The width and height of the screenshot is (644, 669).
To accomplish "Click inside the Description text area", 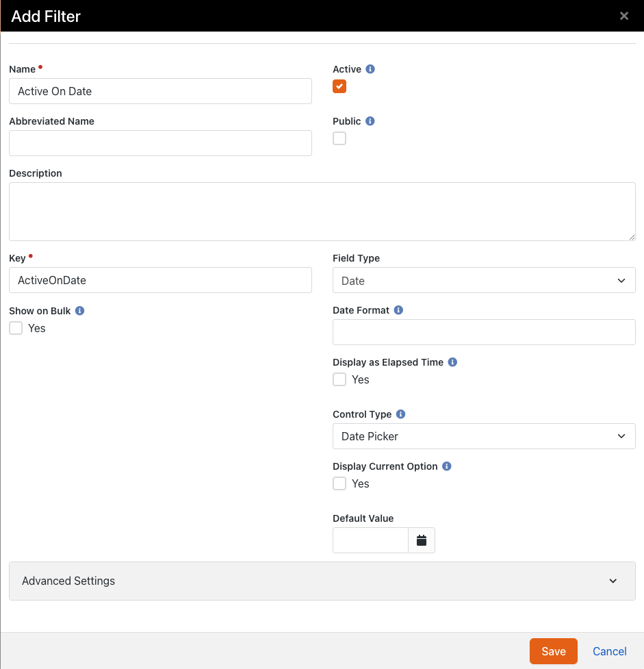I will pyautogui.click(x=322, y=212).
